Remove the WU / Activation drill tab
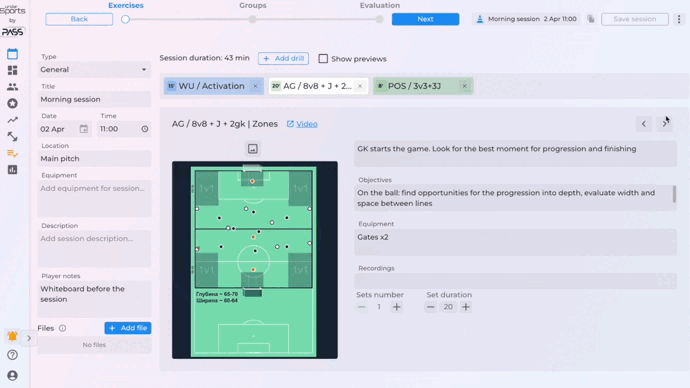690x388 pixels. coord(255,86)
